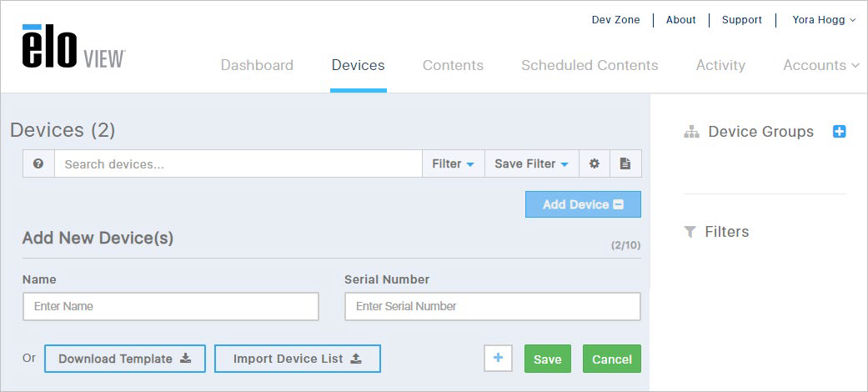Open the Yora Hogg user menu
868x392 pixels.
click(825, 20)
